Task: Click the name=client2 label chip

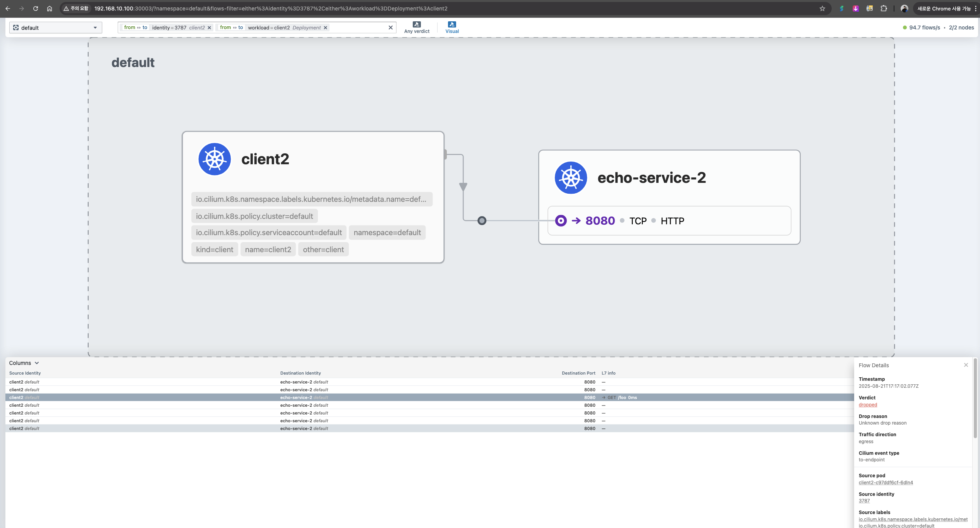Action: [268, 249]
